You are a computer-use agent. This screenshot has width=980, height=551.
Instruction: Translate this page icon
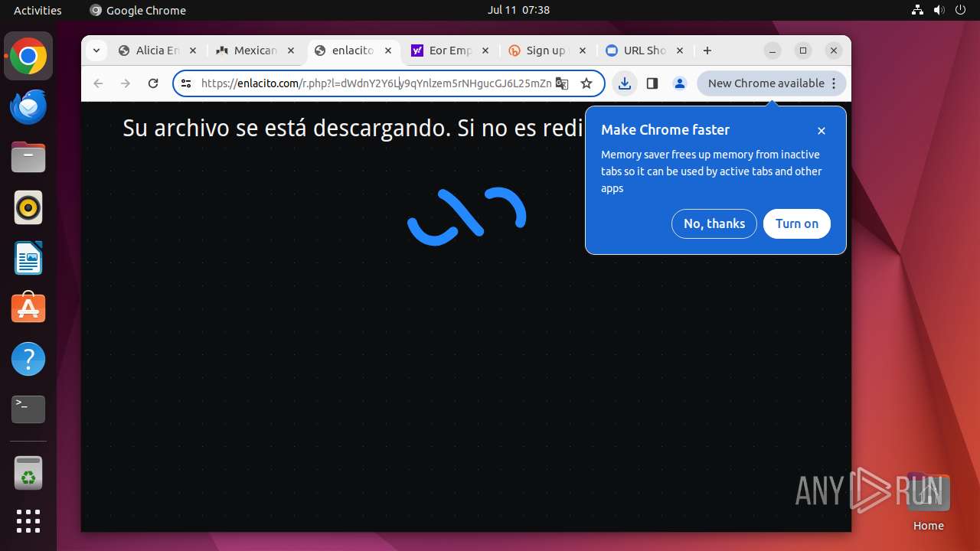click(x=562, y=83)
